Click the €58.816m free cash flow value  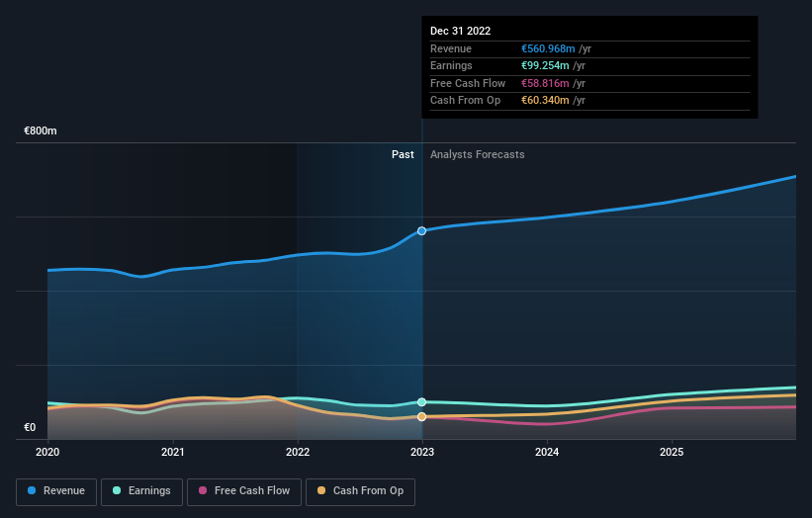545,83
